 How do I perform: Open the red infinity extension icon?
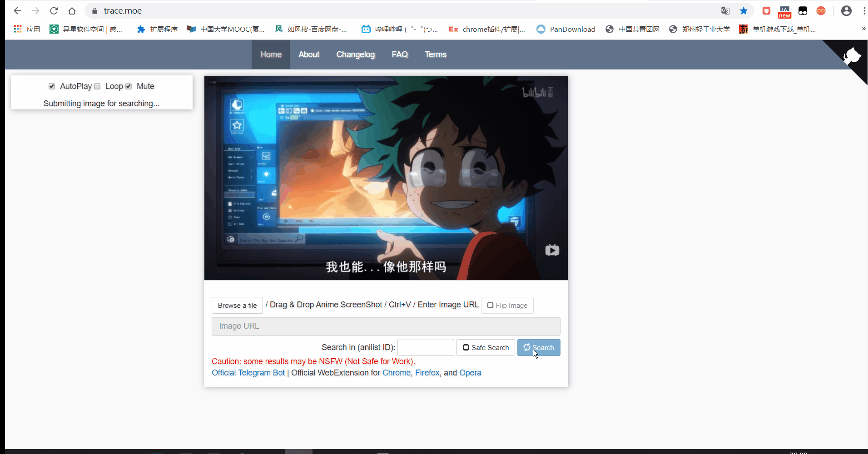[x=821, y=11]
